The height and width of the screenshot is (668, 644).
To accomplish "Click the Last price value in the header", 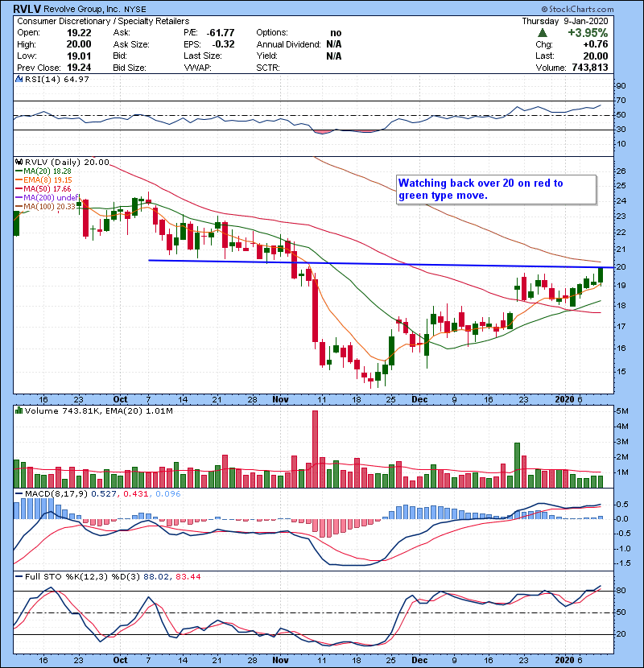I will [x=596, y=56].
